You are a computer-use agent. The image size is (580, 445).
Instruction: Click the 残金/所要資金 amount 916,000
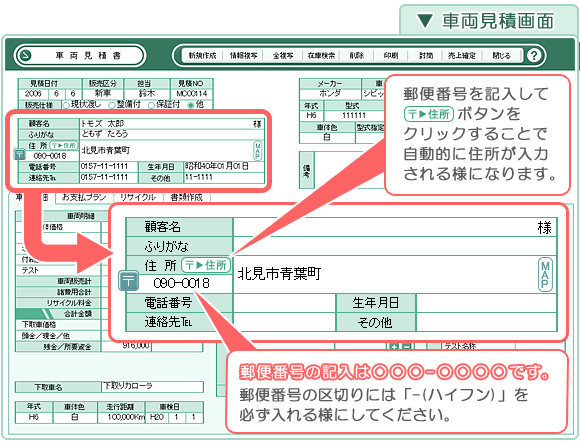point(126,346)
